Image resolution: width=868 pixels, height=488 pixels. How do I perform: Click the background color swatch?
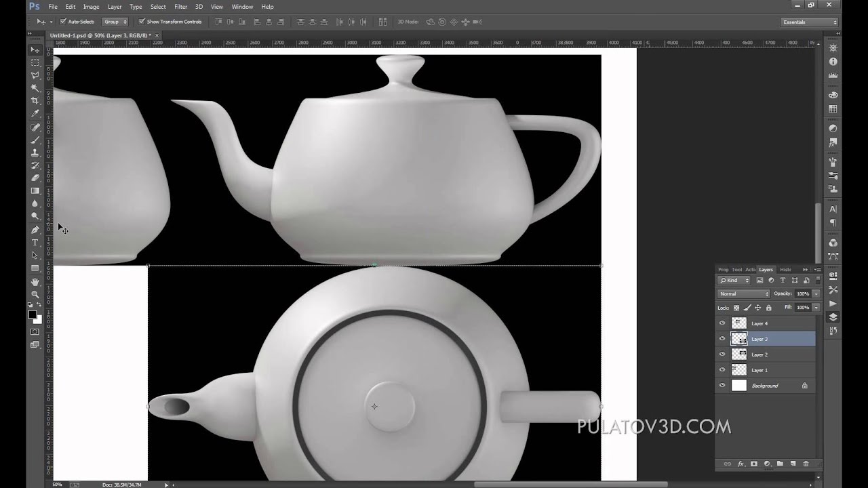(38, 319)
